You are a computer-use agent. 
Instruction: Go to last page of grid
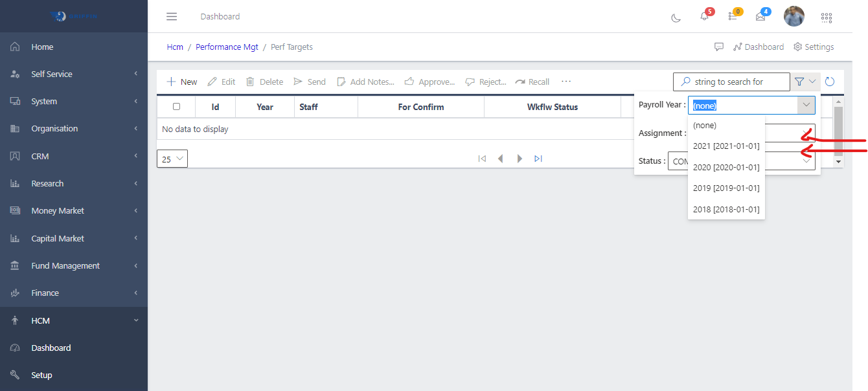(x=538, y=159)
